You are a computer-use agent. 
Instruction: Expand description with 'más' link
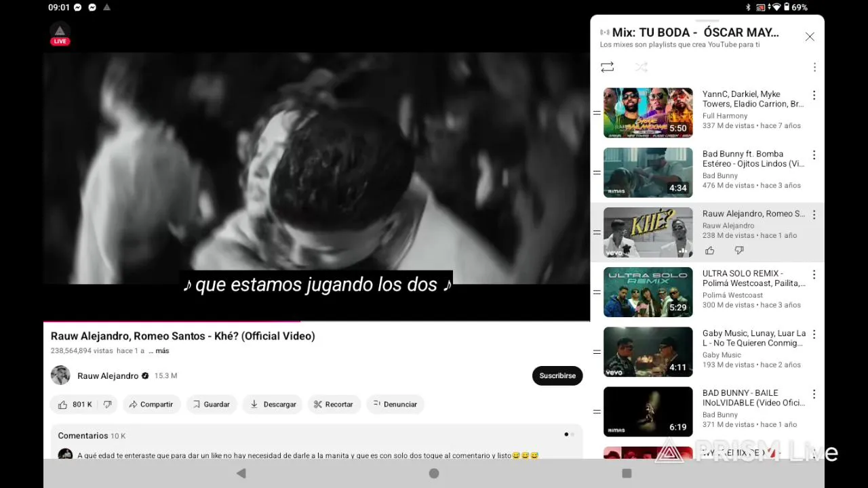point(162,351)
